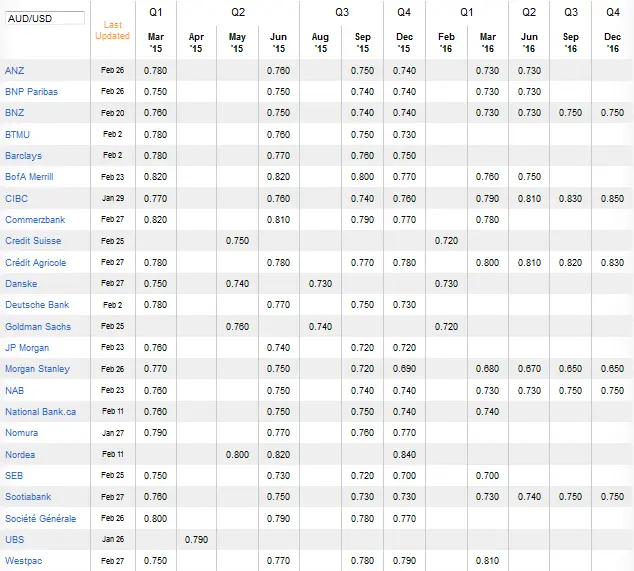The height and width of the screenshot is (571, 634).
Task: Open the NAB link
Action: 15,390
